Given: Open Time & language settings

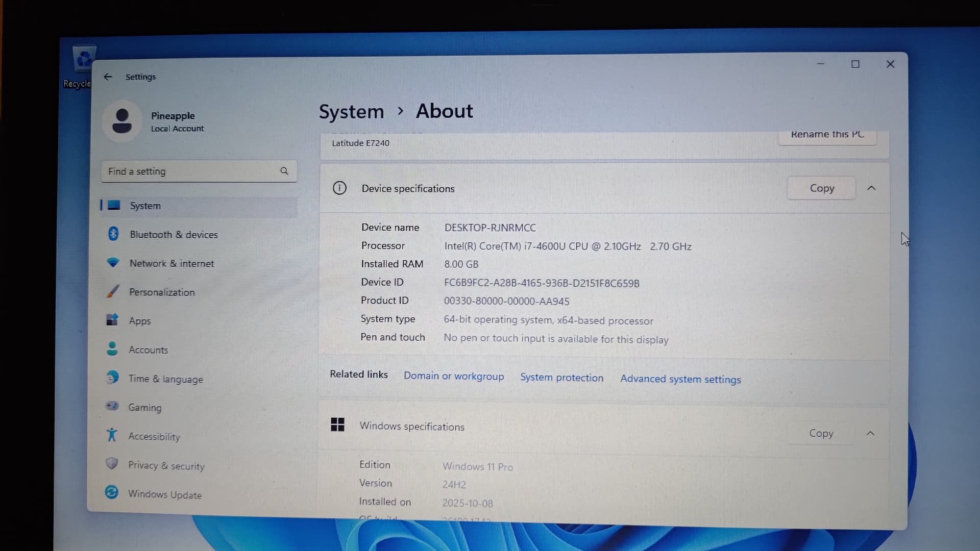Looking at the screenshot, I should 165,379.
